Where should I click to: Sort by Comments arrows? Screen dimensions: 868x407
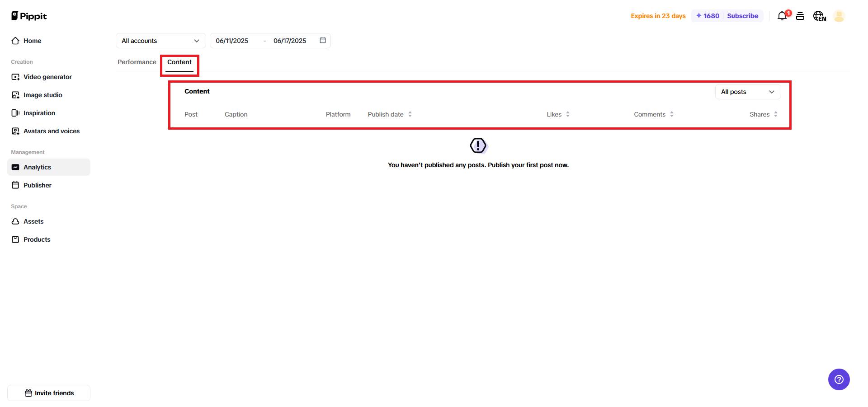(x=672, y=114)
